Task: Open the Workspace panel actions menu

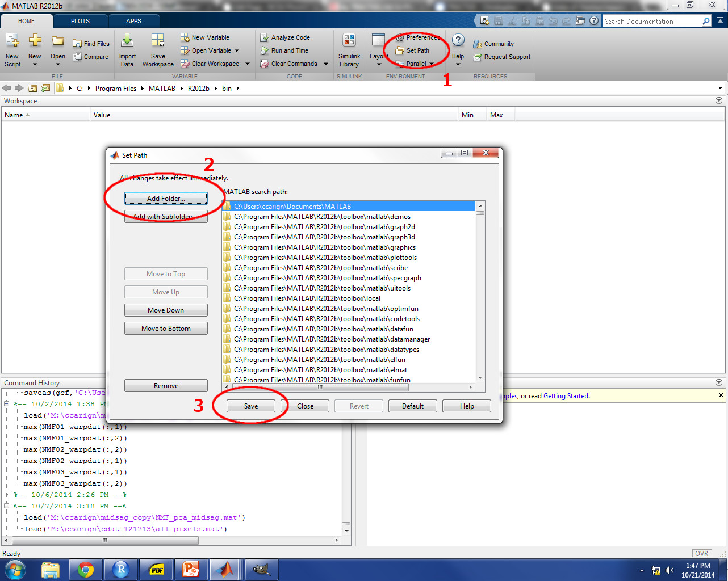Action: 719,100
